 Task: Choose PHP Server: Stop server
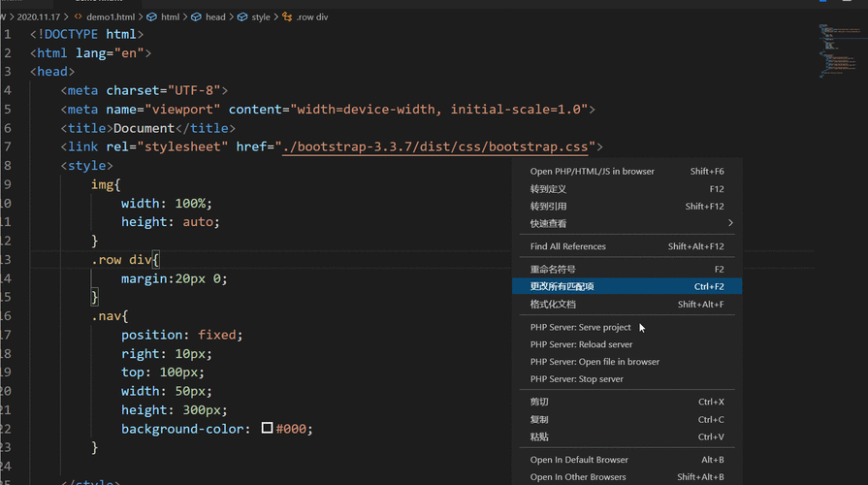point(627,379)
